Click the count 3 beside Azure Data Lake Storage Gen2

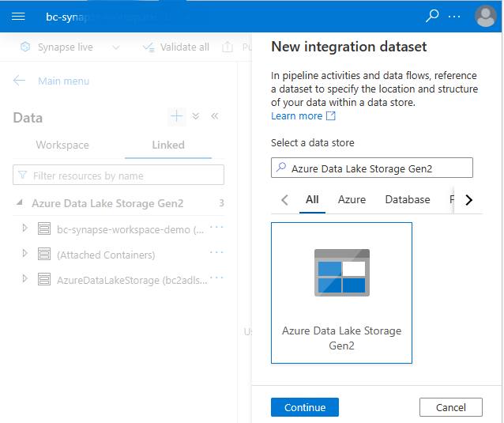(x=221, y=203)
